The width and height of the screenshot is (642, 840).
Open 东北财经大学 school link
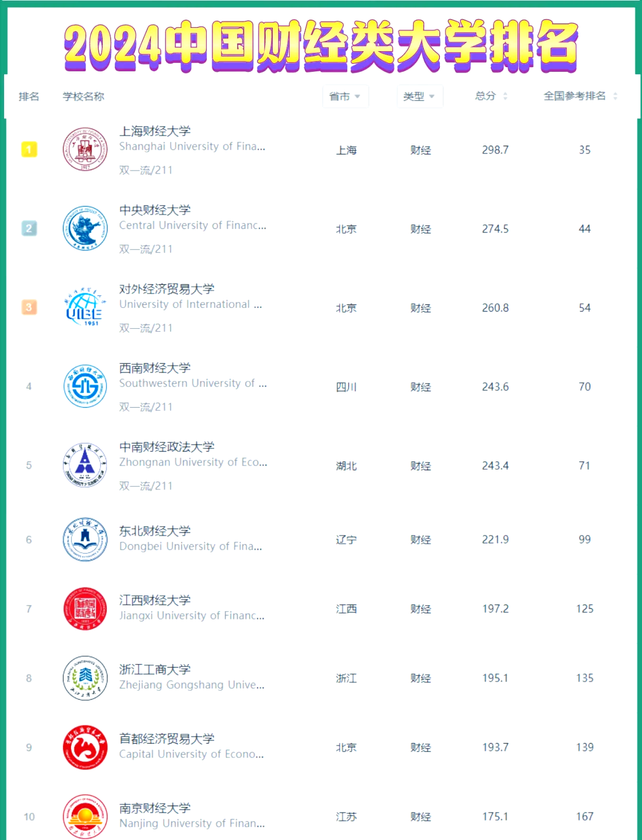pyautogui.click(x=155, y=531)
